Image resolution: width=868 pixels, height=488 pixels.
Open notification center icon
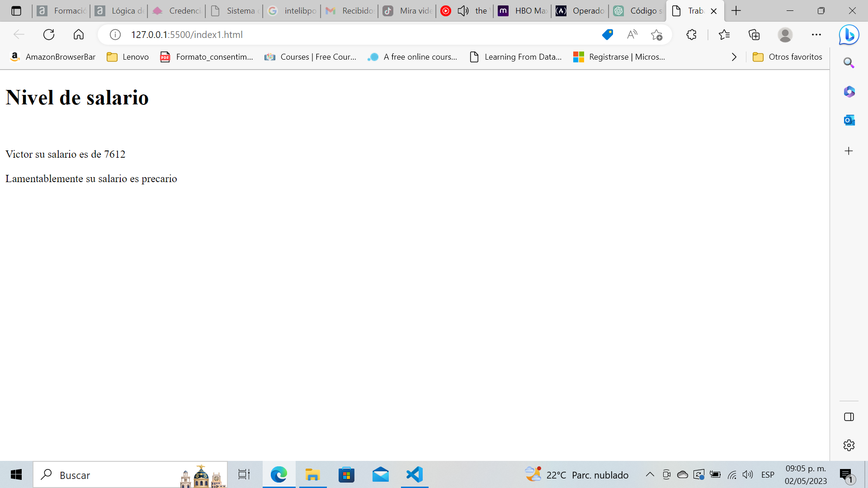(846, 475)
